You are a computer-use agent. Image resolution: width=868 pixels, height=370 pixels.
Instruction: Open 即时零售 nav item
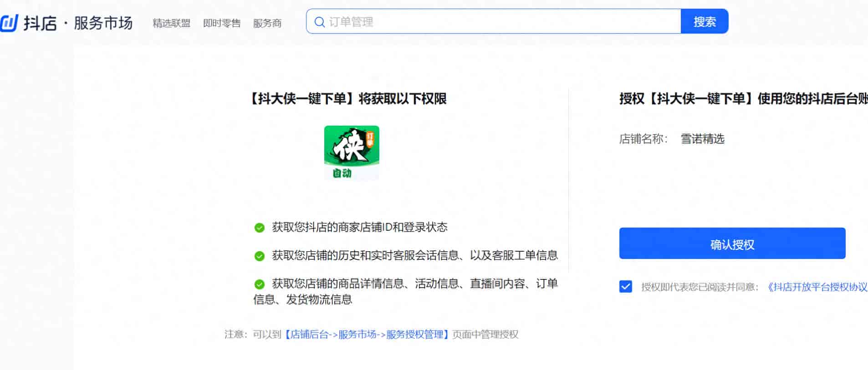click(222, 23)
